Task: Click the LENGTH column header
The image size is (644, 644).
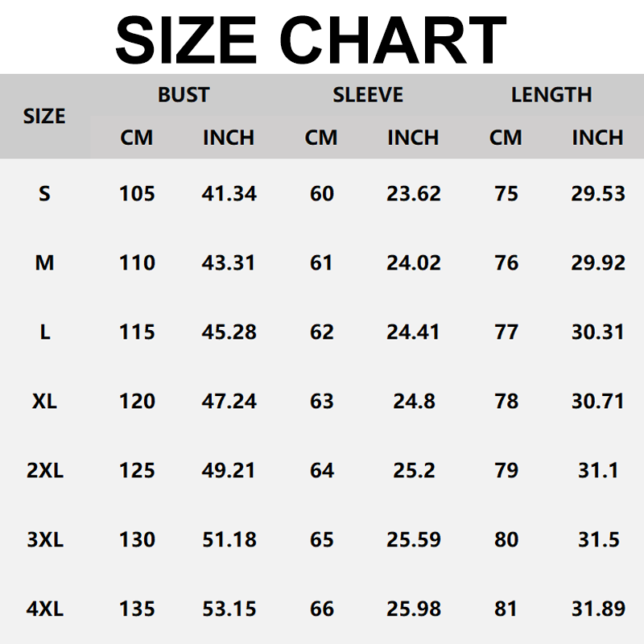Action: click(551, 95)
